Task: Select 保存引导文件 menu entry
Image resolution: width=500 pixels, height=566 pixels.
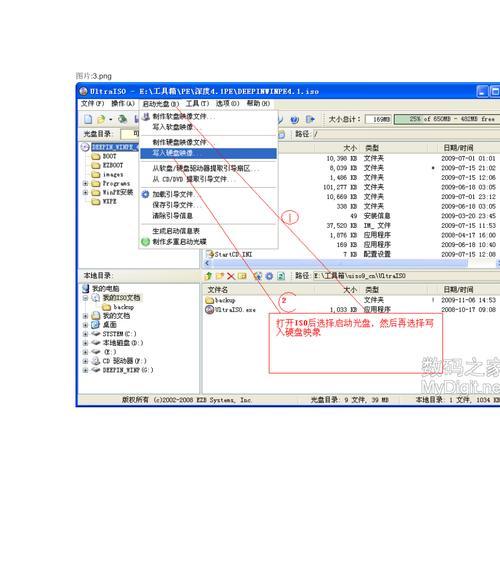Action: coord(208,205)
